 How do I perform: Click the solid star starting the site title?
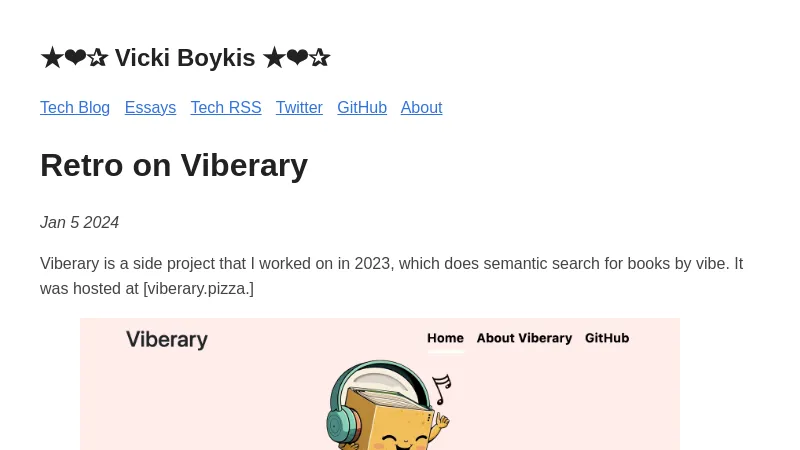(51, 58)
